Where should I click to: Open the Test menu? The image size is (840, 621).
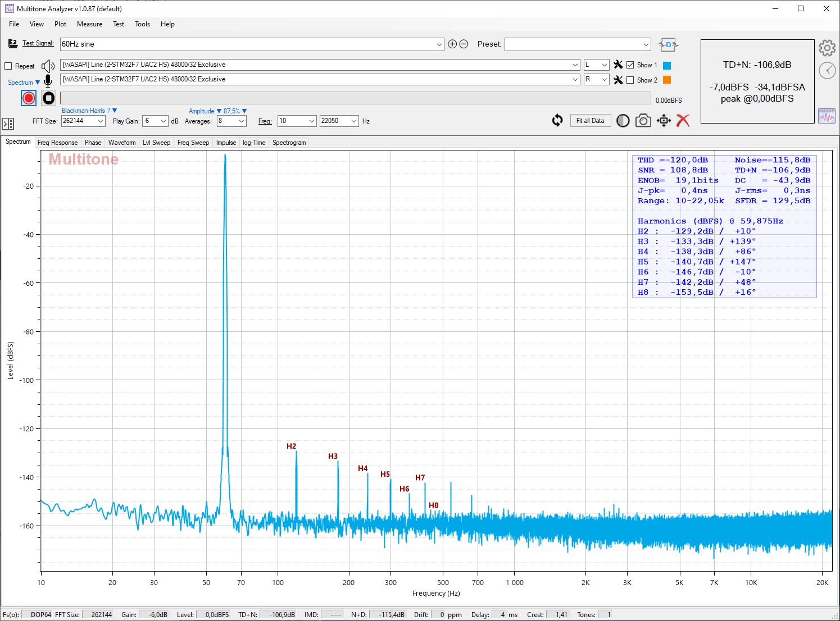(119, 24)
